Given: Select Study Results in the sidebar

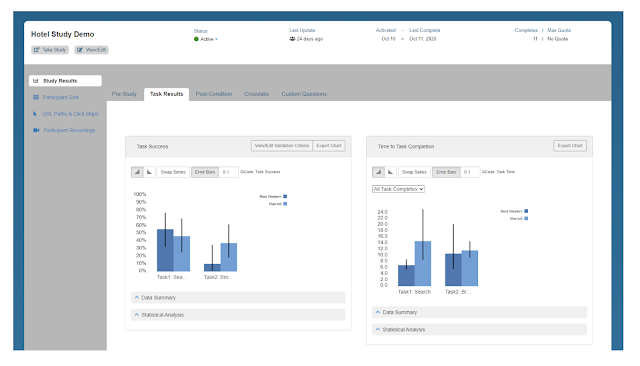Looking at the screenshot, I should click(65, 81).
